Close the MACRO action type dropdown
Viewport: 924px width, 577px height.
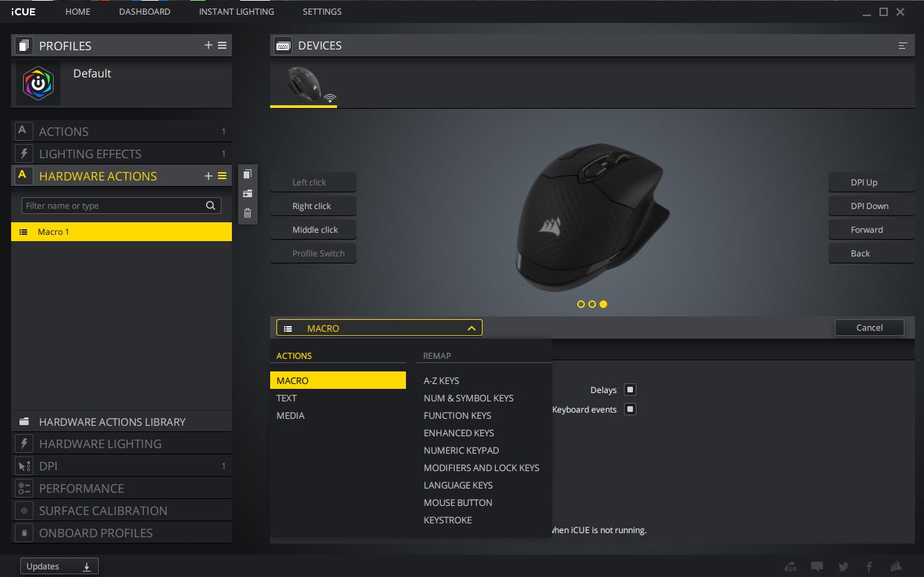[379, 328]
